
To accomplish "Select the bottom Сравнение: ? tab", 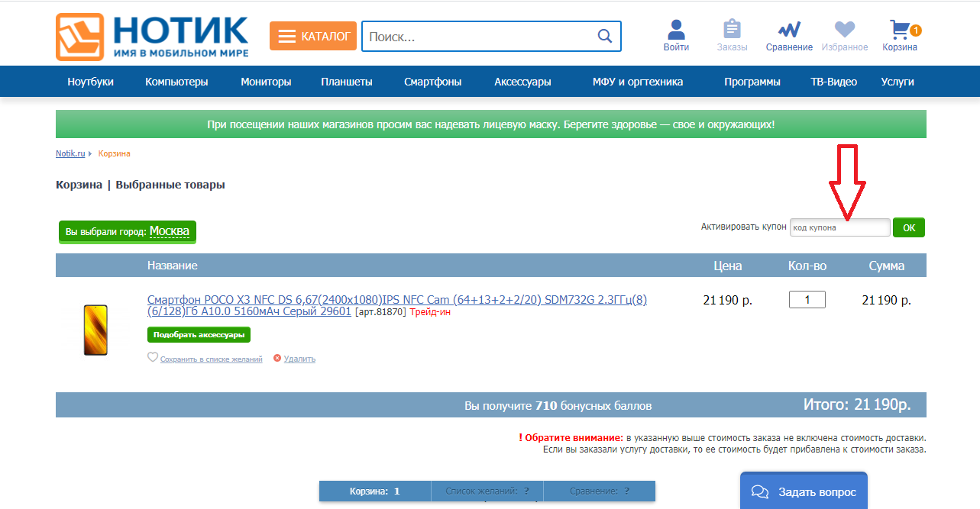I will [600, 491].
